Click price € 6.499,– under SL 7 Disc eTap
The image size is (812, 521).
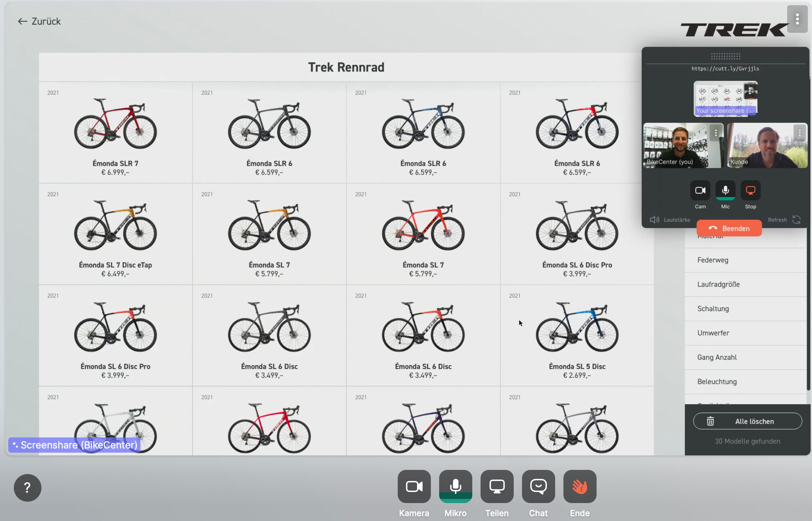click(115, 274)
